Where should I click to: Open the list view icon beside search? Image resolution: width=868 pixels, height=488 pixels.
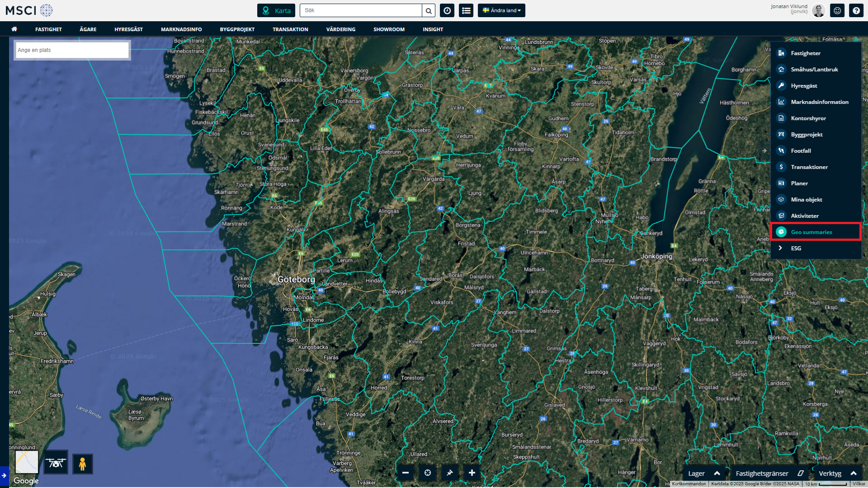pyautogui.click(x=466, y=10)
